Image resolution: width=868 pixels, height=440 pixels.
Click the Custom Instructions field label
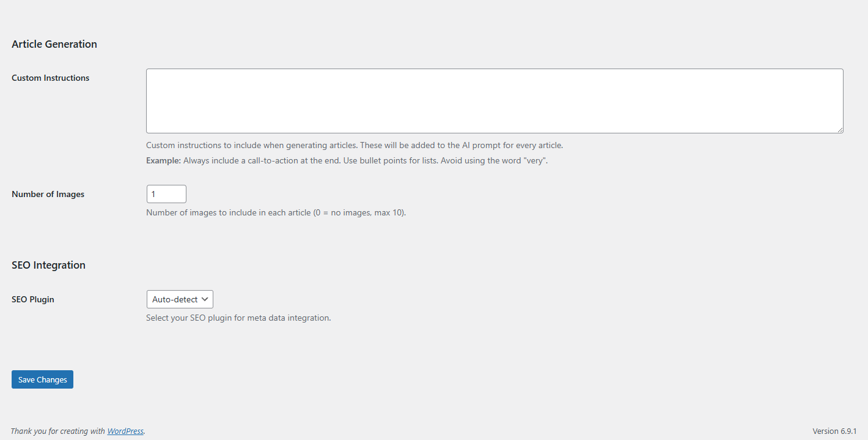[50, 78]
